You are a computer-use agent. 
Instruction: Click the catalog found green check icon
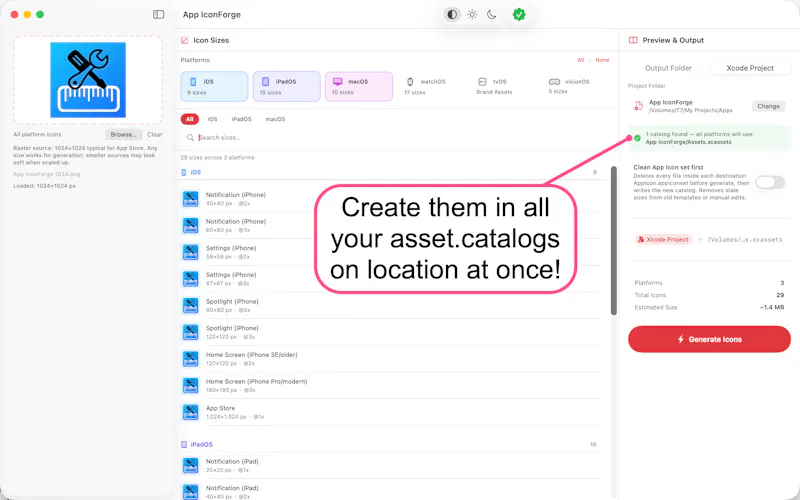(x=637, y=138)
